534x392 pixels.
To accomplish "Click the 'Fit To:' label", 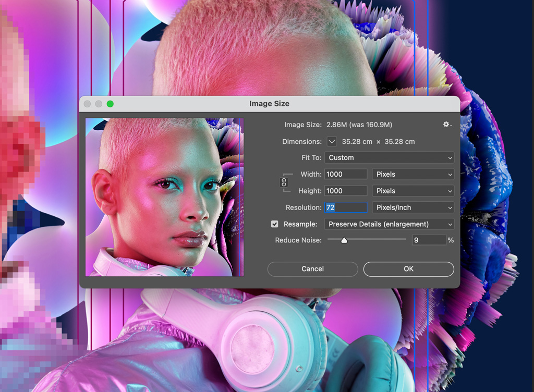I will click(x=311, y=157).
